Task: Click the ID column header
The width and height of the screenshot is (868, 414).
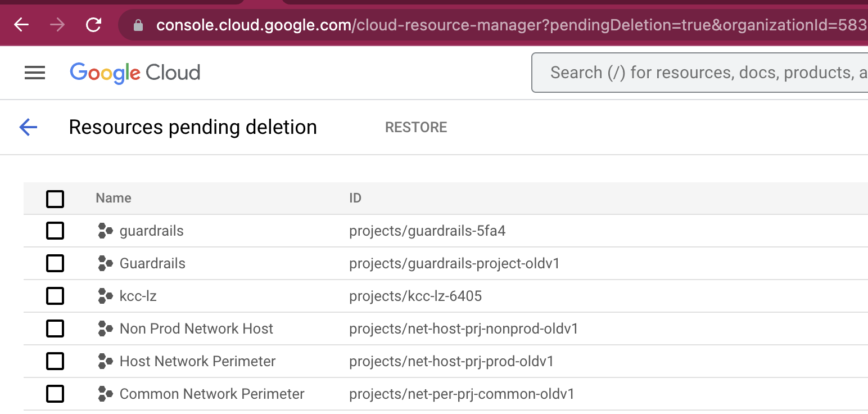Action: [x=355, y=198]
